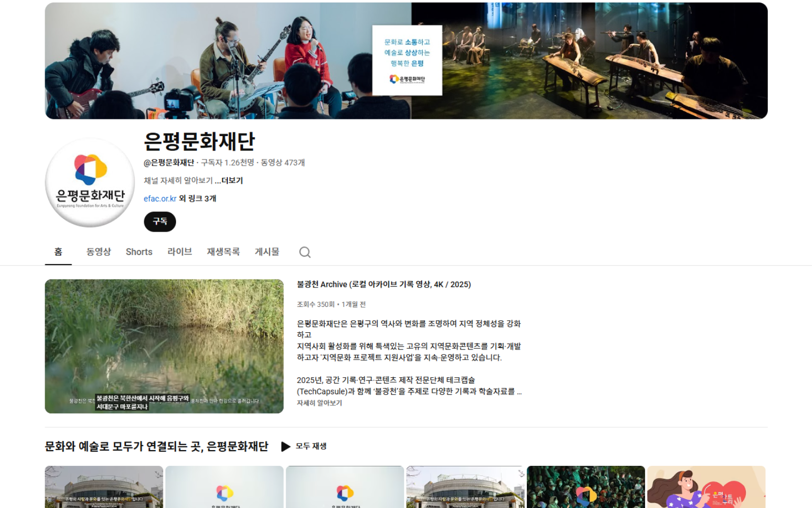812x508 pixels.
Task: Open the 동영상 tab
Action: (x=98, y=251)
